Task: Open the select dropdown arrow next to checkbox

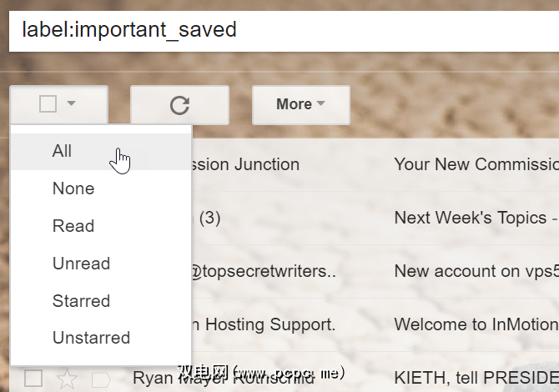Action: 72,104
